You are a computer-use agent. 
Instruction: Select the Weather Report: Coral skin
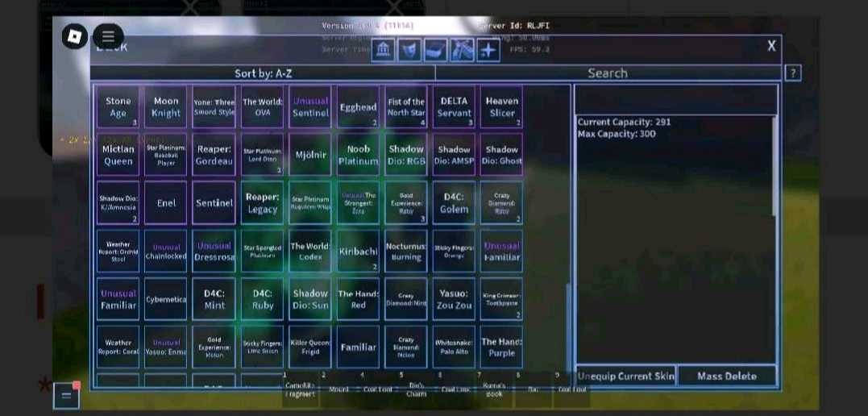pyautogui.click(x=118, y=347)
